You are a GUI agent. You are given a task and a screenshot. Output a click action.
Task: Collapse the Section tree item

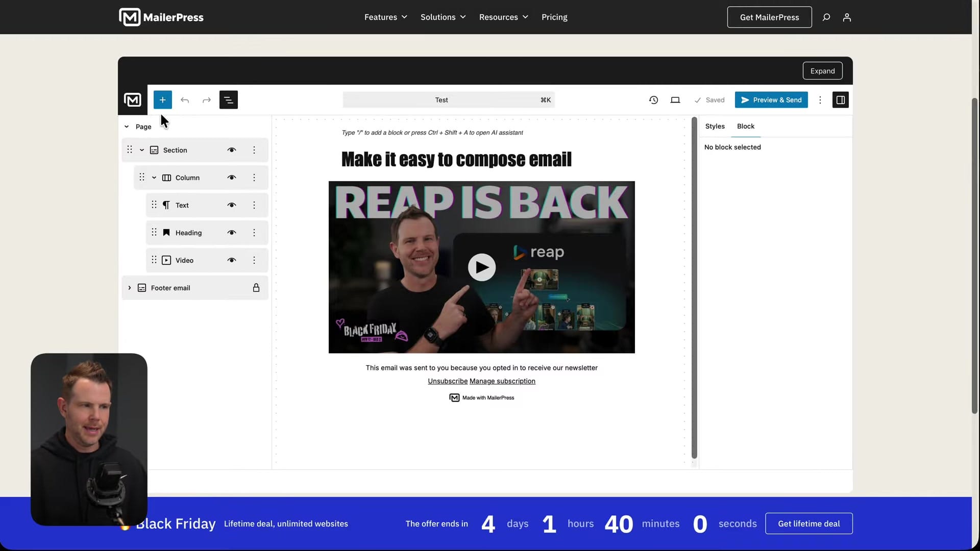pos(142,150)
